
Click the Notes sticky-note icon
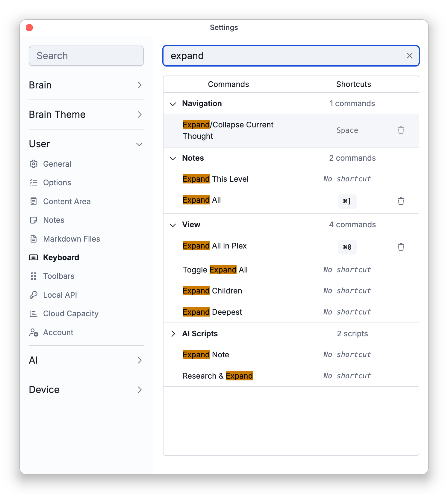click(34, 220)
